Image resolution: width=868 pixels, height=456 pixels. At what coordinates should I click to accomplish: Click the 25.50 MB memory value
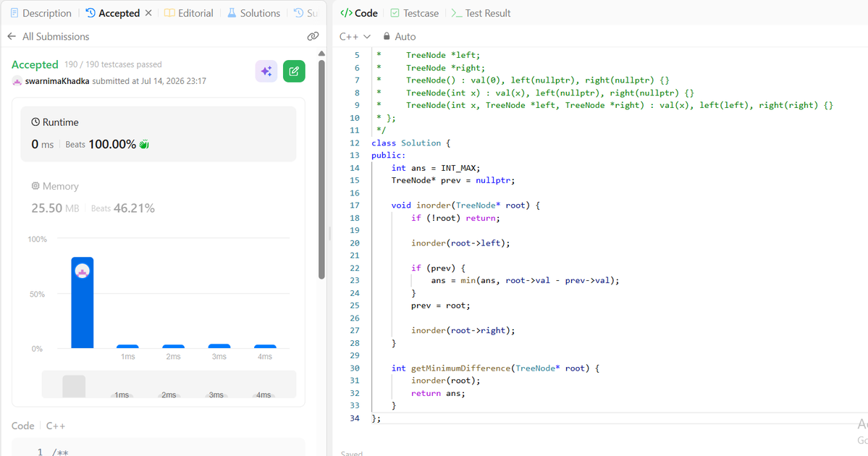point(55,208)
